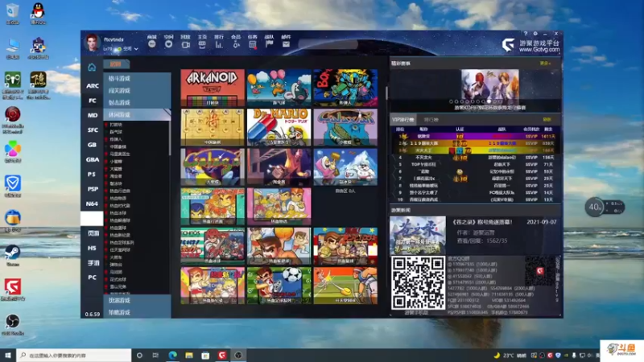Select 热血足球系列 in the game list

122,243
